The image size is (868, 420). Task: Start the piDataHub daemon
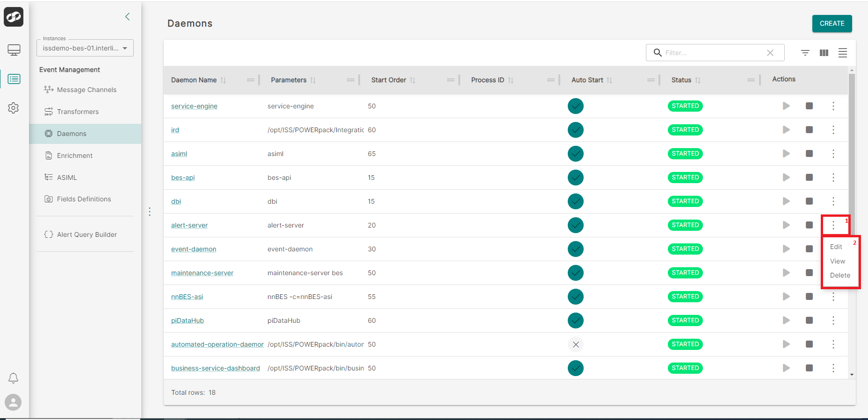pos(786,320)
